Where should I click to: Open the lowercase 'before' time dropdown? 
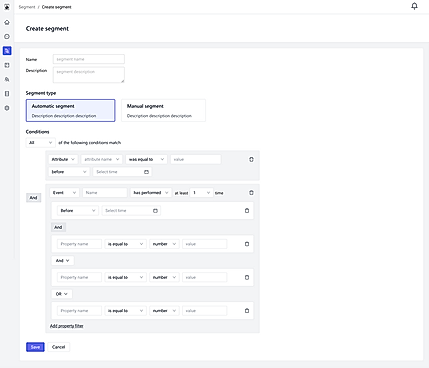tap(69, 172)
